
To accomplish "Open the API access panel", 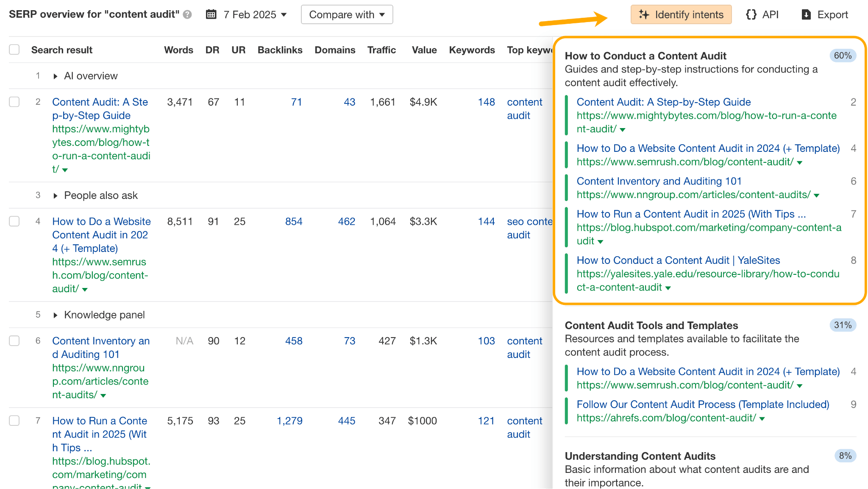I will (762, 14).
